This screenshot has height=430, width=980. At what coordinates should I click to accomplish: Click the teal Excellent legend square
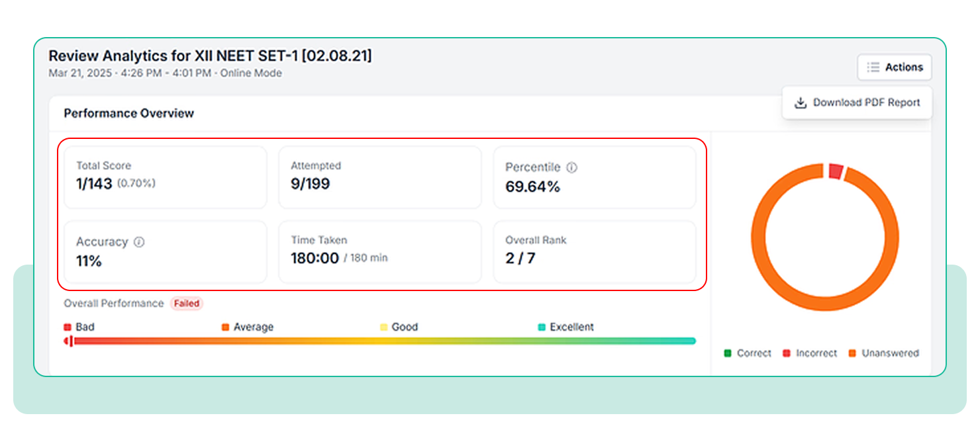click(542, 327)
